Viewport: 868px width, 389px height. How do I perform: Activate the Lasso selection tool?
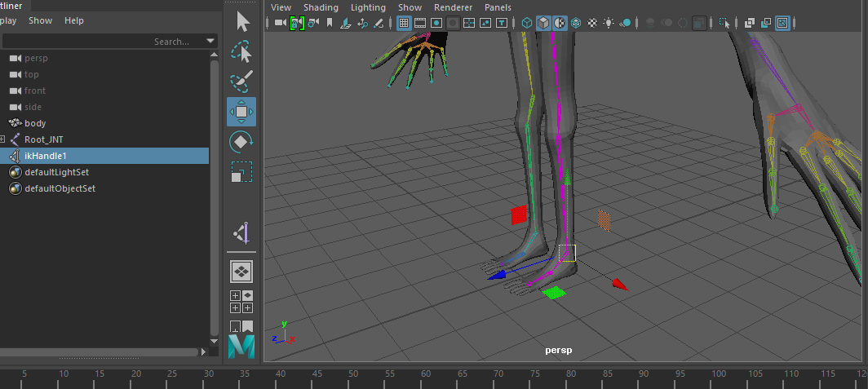242,52
